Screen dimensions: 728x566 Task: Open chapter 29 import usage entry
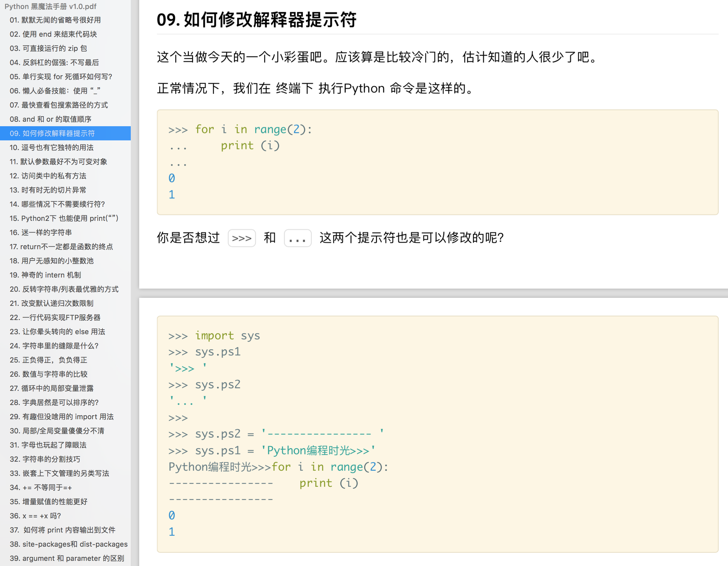click(x=62, y=416)
